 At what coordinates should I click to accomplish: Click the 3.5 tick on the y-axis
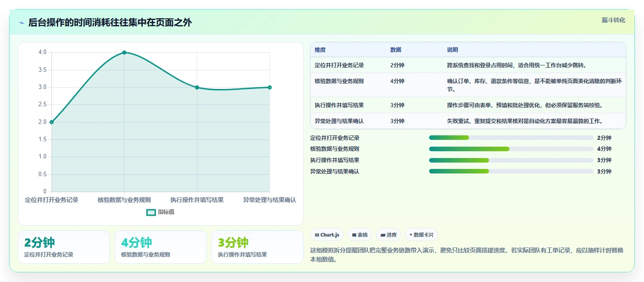click(42, 70)
